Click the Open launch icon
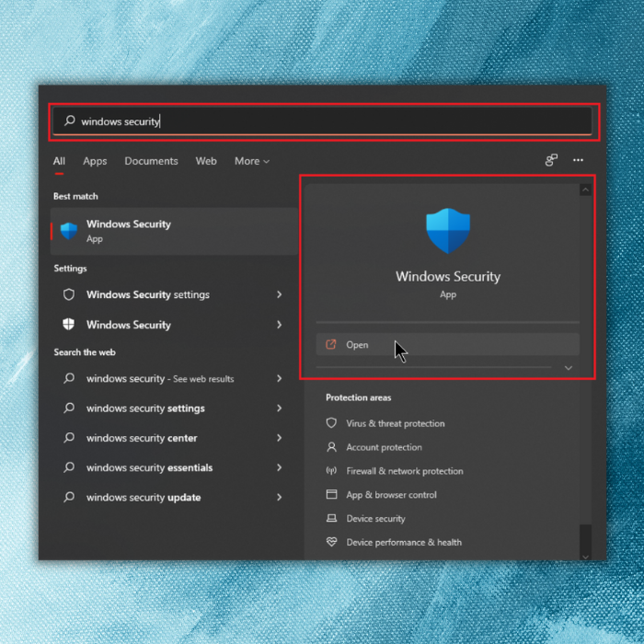The height and width of the screenshot is (644, 644). (330, 344)
